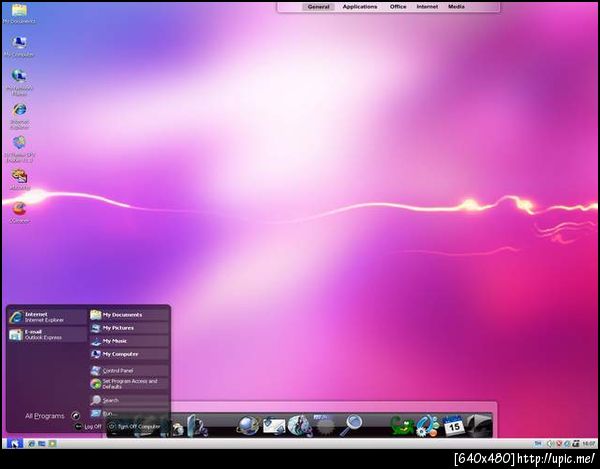Click the Start button on taskbar
The width and height of the screenshot is (600, 469).
pyautogui.click(x=14, y=444)
